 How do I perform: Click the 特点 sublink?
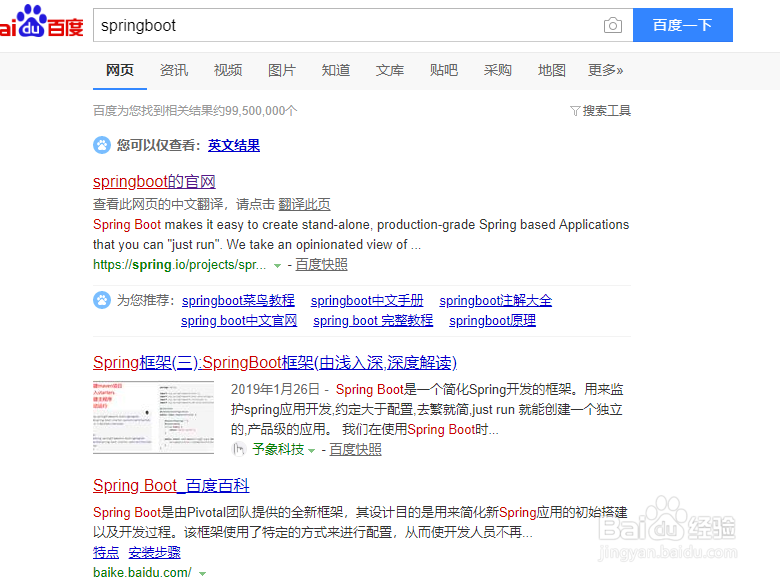tap(106, 553)
